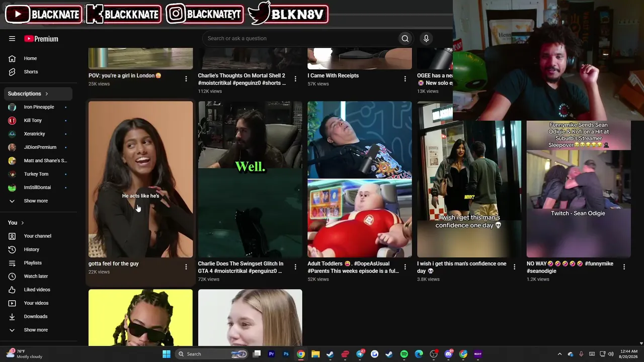This screenshot has width=644, height=362.
Task: Open Photoshop from the taskbar
Action: (x=286, y=354)
